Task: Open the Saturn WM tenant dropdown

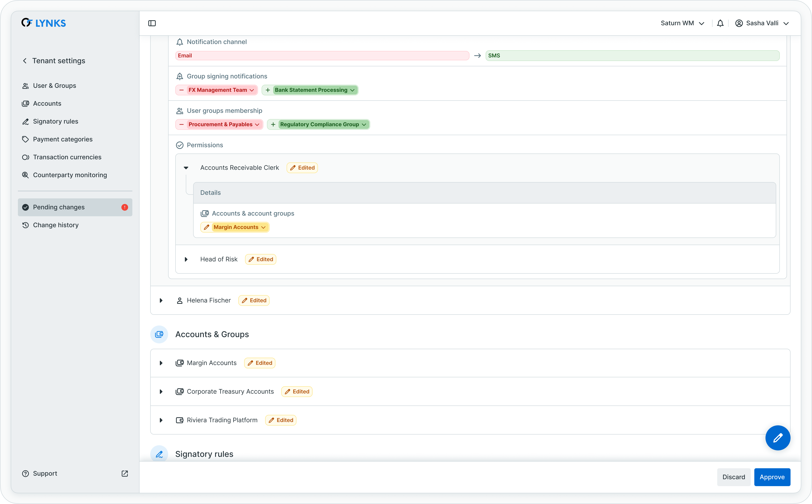Action: point(682,23)
